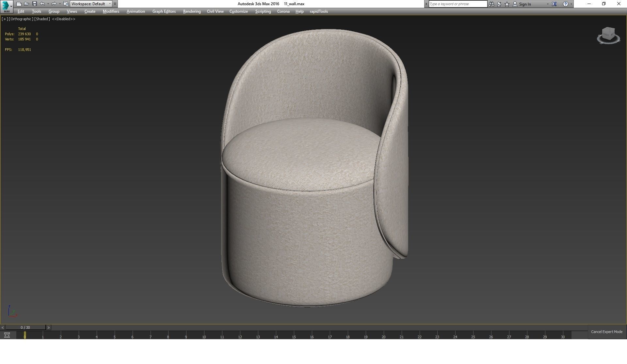Click the <<Disabled>> viewport label
This screenshot has width=627, height=364.
pos(64,19)
